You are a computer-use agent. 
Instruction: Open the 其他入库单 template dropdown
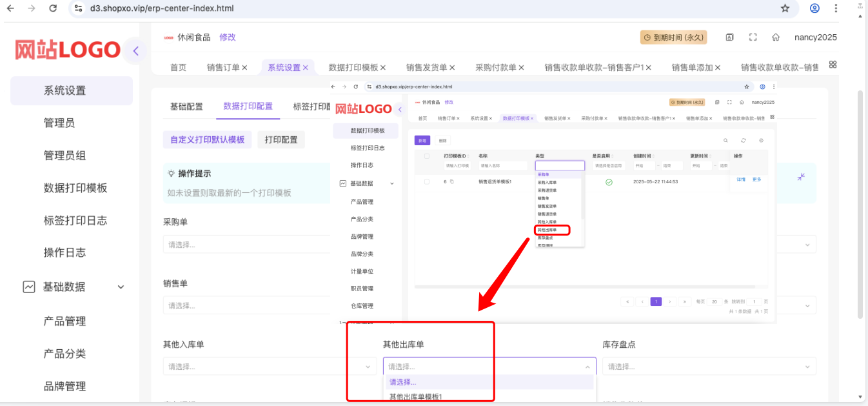click(270, 367)
